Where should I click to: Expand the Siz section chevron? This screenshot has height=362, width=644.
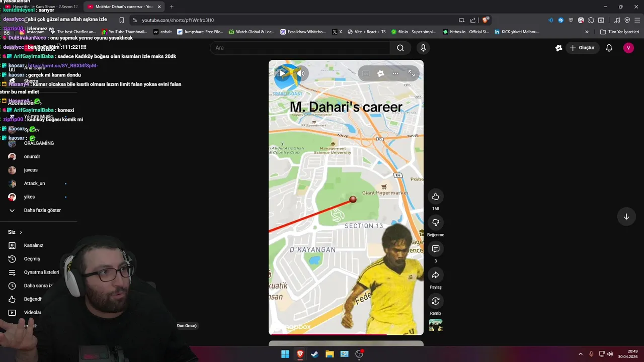click(x=21, y=232)
